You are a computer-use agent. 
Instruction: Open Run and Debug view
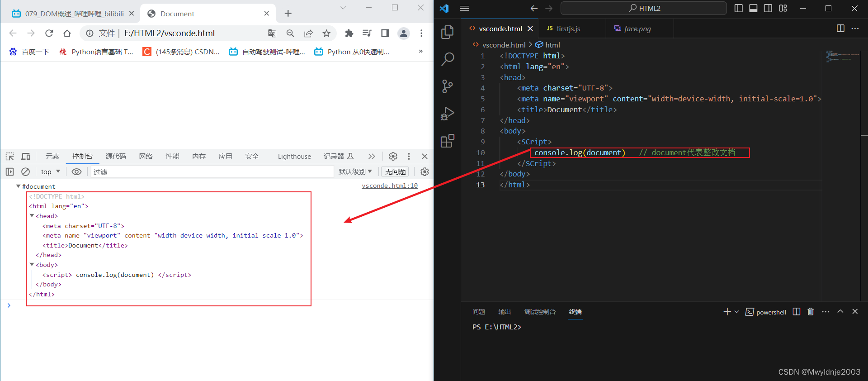pos(447,114)
